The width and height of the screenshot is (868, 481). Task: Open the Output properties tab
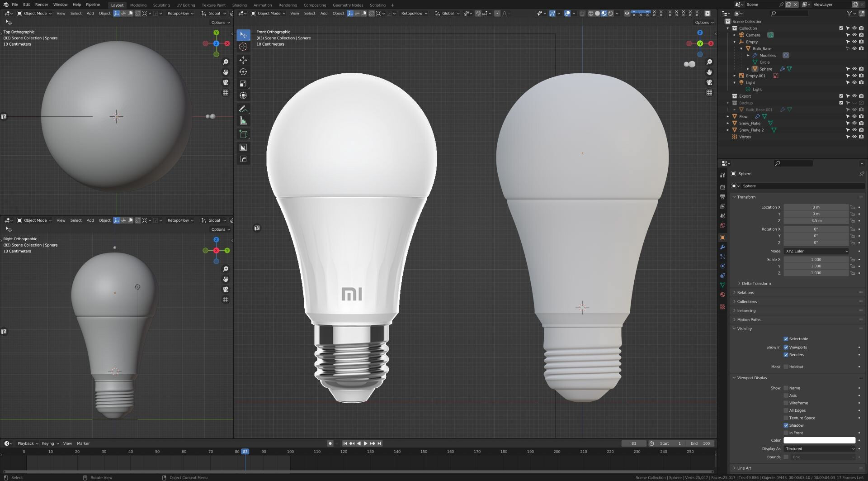coord(722,196)
